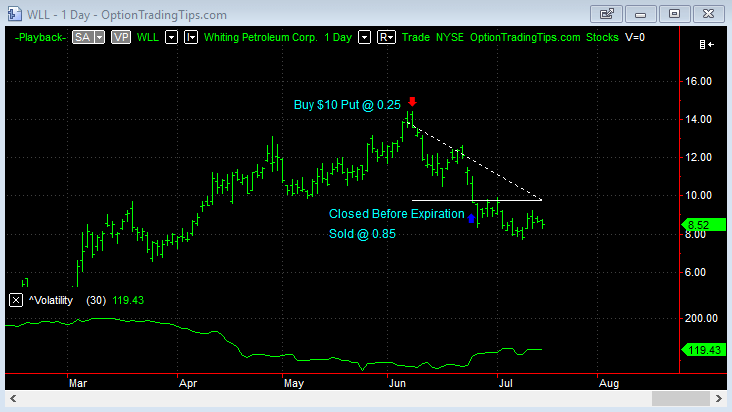
Task: Click the 119.43 volatility tag on scale
Action: (704, 350)
